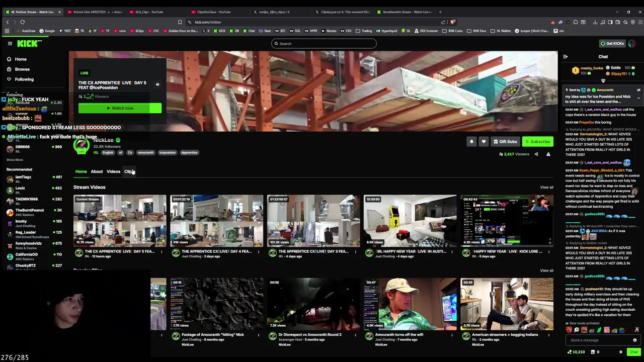Open Day 4 Apprentice video thumbnail
This screenshot has width=644, height=362.
216,221
